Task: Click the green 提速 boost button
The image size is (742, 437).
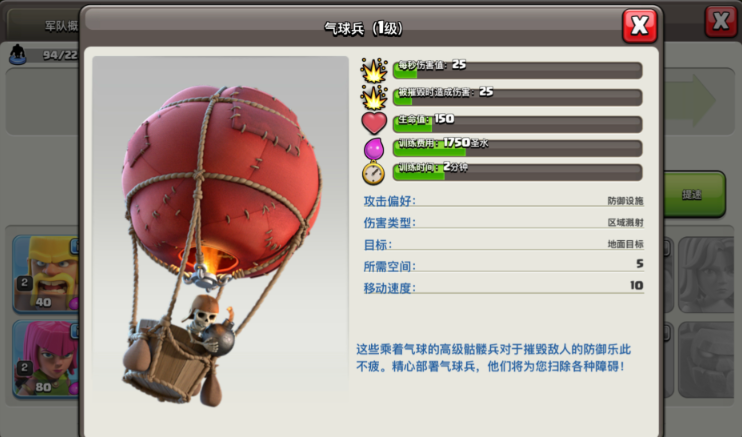Action: 694,194
